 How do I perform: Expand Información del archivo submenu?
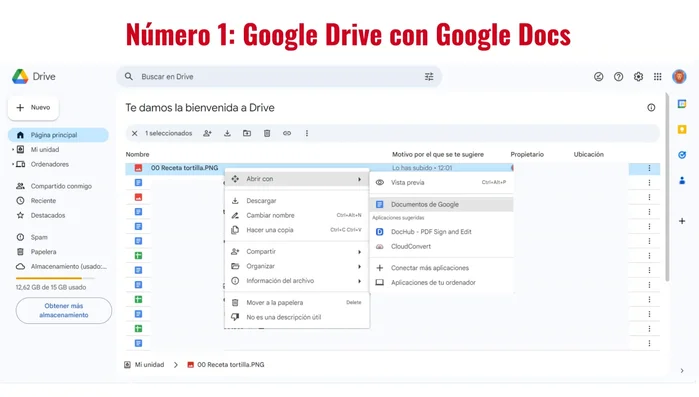coord(297,281)
